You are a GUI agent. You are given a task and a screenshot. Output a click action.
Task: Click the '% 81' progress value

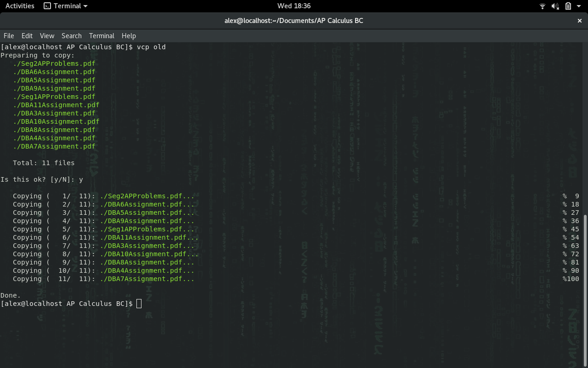[x=571, y=262]
